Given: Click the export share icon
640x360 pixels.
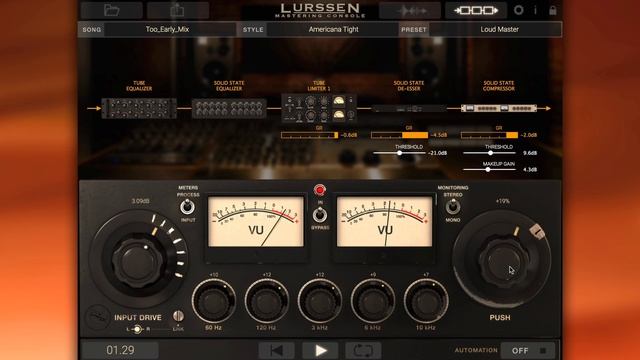Looking at the screenshot, I should pos(178,10).
